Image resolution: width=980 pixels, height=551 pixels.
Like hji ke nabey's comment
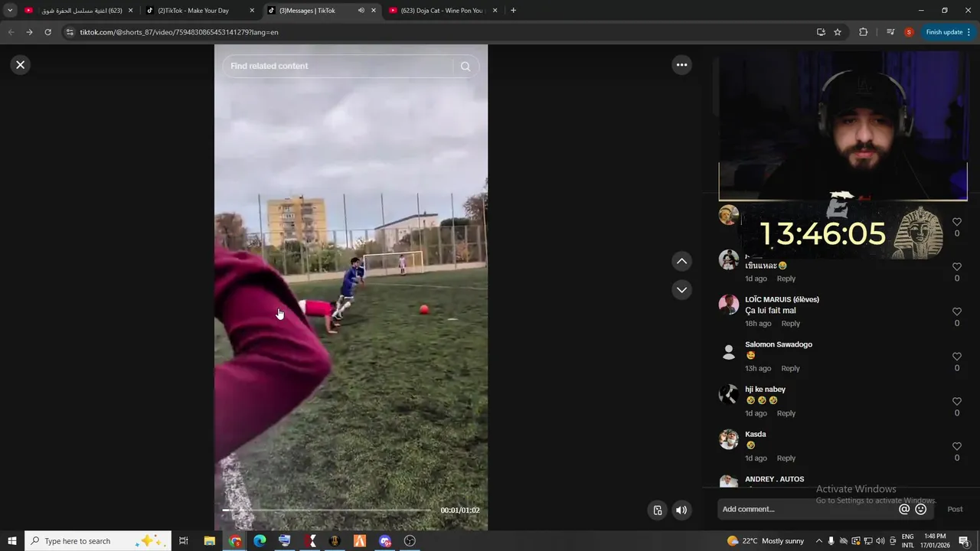(x=956, y=402)
